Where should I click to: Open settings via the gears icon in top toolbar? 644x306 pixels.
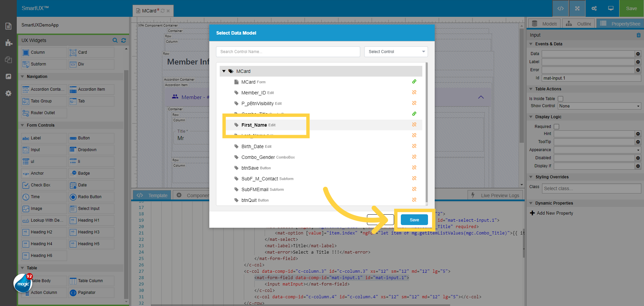click(x=594, y=8)
